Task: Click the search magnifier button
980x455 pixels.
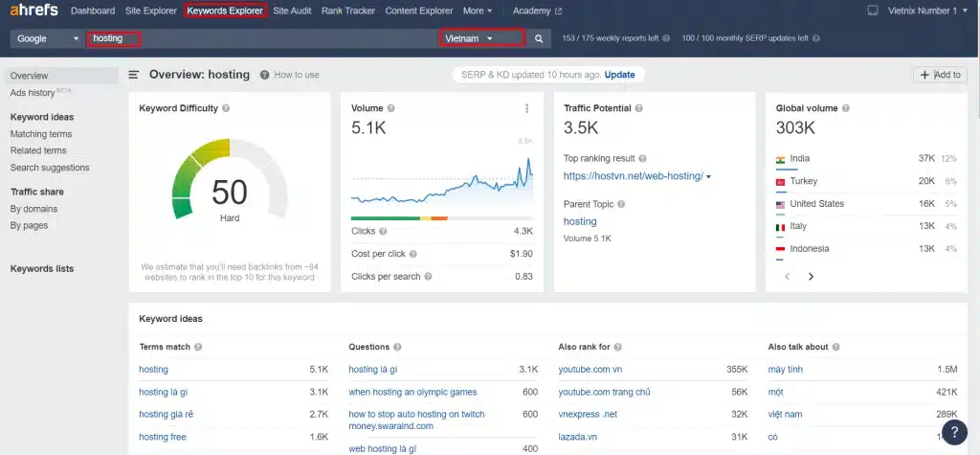Action: [x=539, y=39]
